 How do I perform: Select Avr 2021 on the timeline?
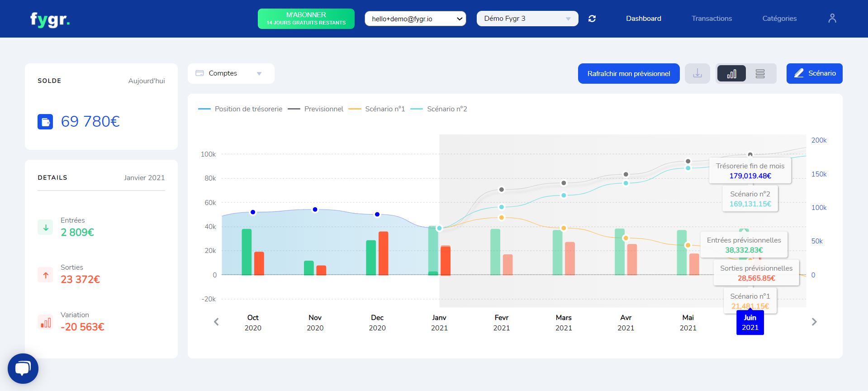tap(626, 323)
